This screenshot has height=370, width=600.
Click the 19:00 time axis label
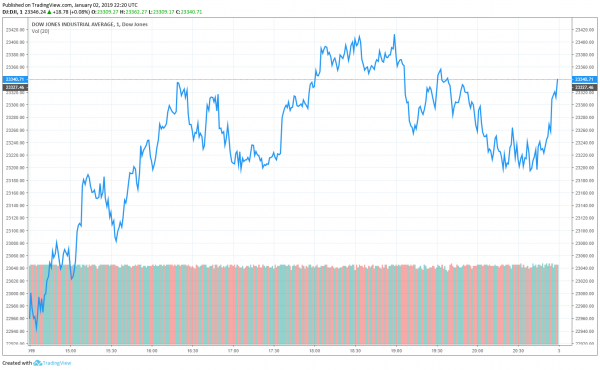pyautogui.click(x=396, y=350)
